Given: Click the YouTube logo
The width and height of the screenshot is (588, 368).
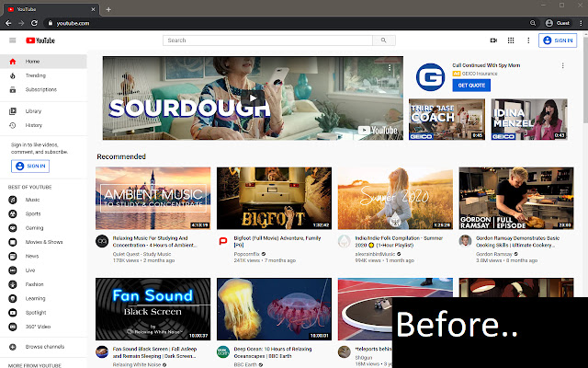Looking at the screenshot, I should point(40,40).
